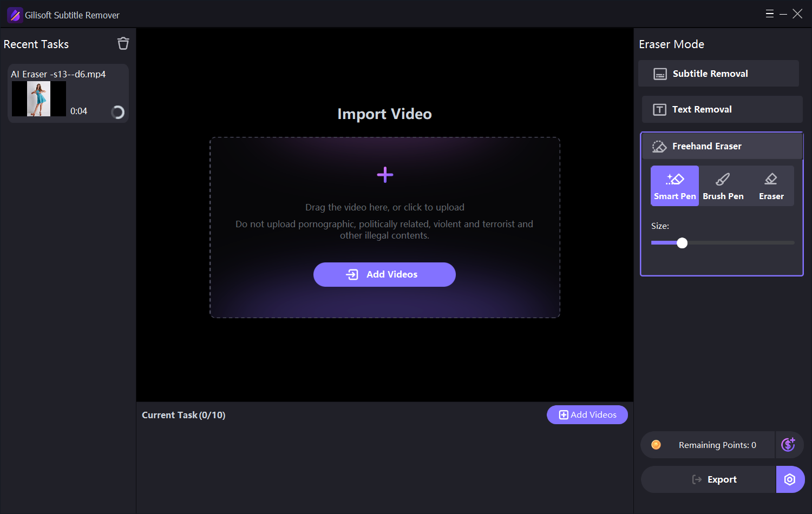Click the Import Video heading
The height and width of the screenshot is (514, 812).
pyautogui.click(x=384, y=114)
